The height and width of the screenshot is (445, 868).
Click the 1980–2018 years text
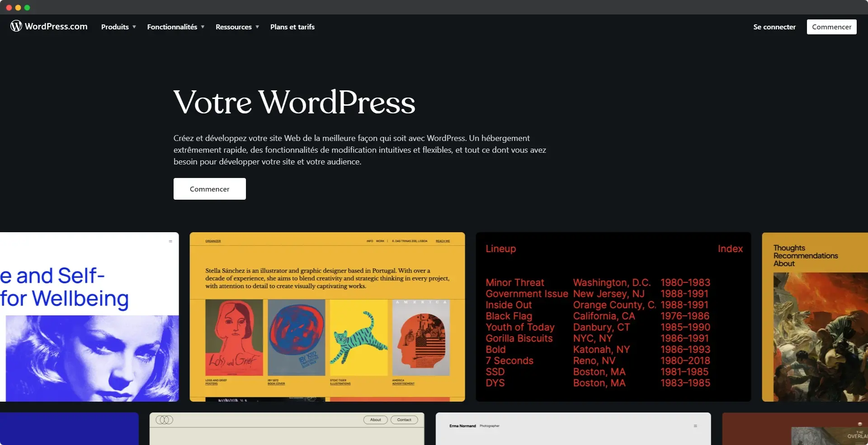point(685,361)
